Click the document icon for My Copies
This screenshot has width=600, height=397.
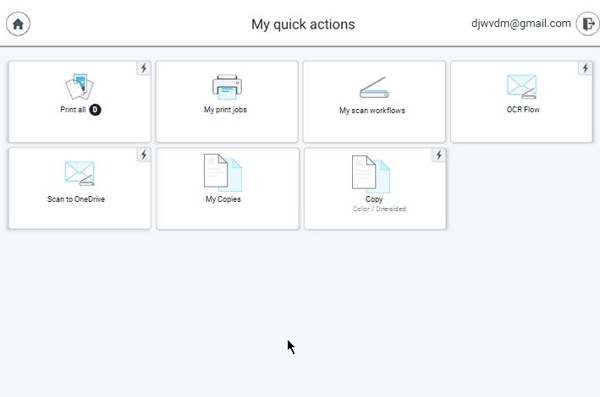point(223,173)
